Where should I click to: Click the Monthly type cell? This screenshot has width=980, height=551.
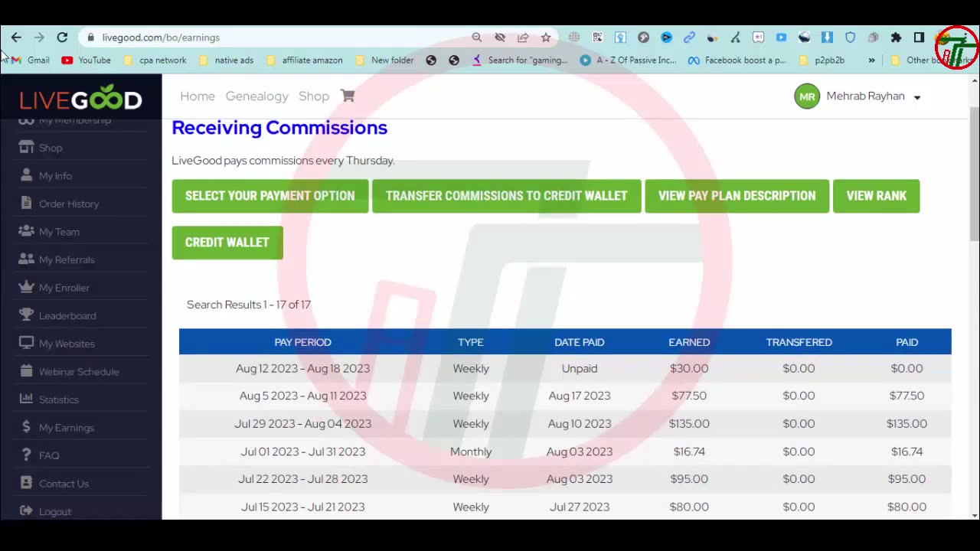tap(471, 452)
